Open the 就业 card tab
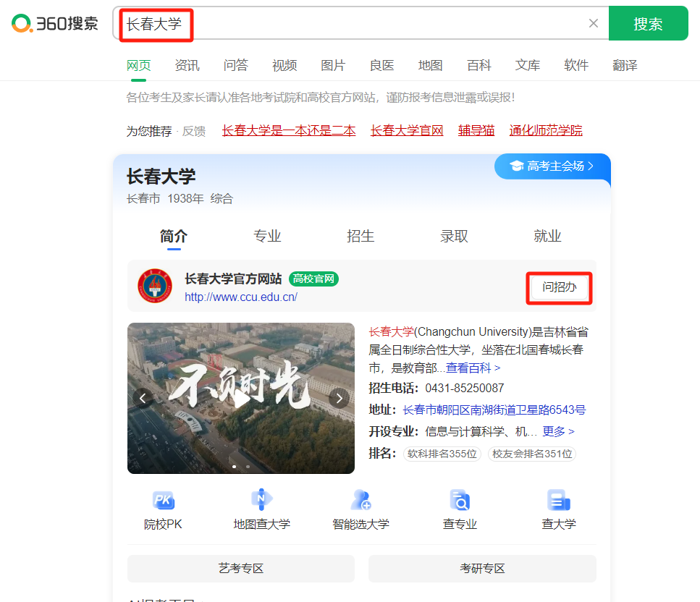This screenshot has height=602, width=700. 547,236
